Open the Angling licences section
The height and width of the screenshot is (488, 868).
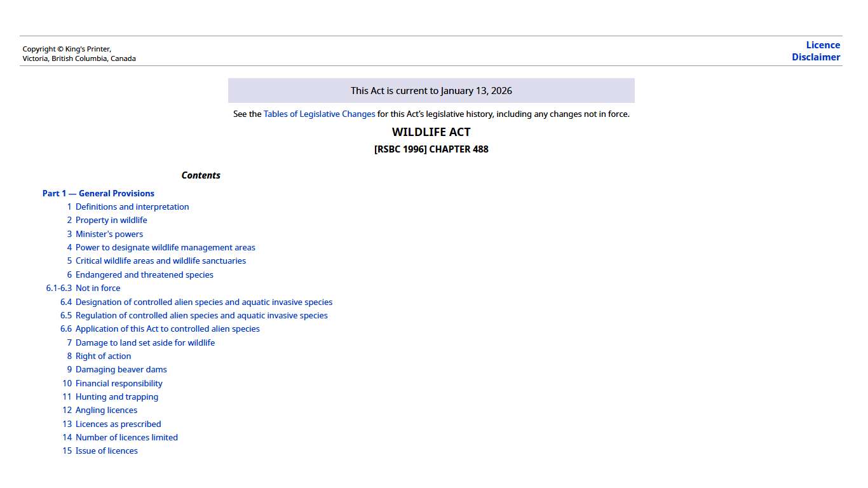tap(106, 410)
